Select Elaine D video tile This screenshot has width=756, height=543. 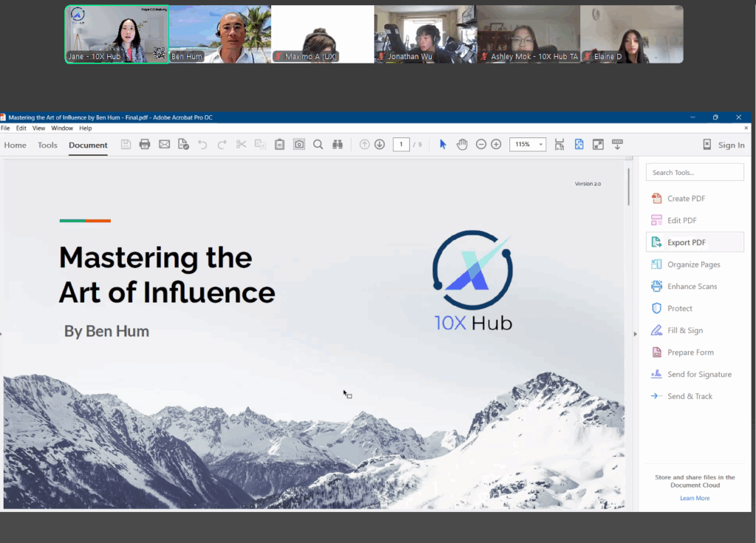[632, 34]
